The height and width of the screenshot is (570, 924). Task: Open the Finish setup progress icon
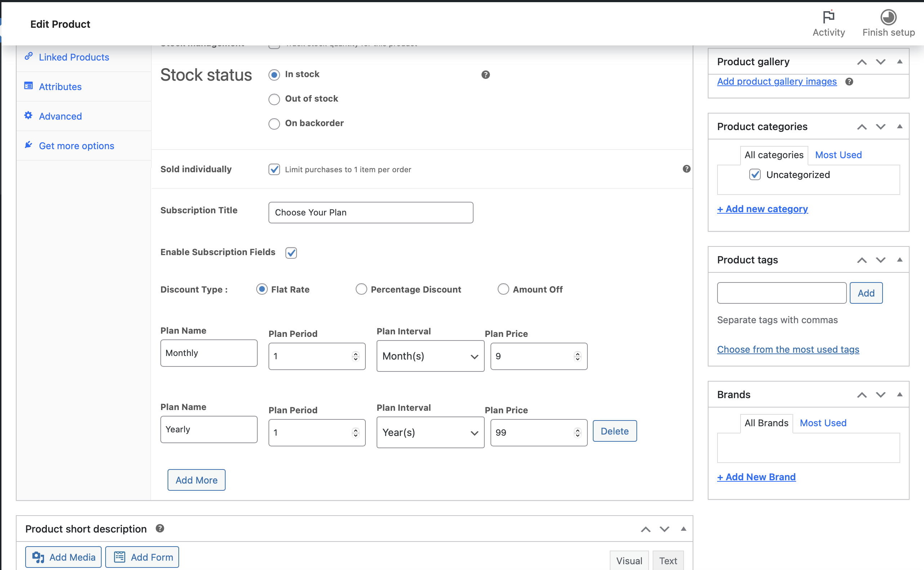point(888,17)
